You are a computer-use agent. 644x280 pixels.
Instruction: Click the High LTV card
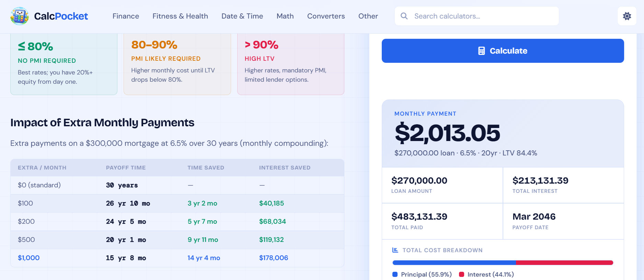[x=291, y=64]
